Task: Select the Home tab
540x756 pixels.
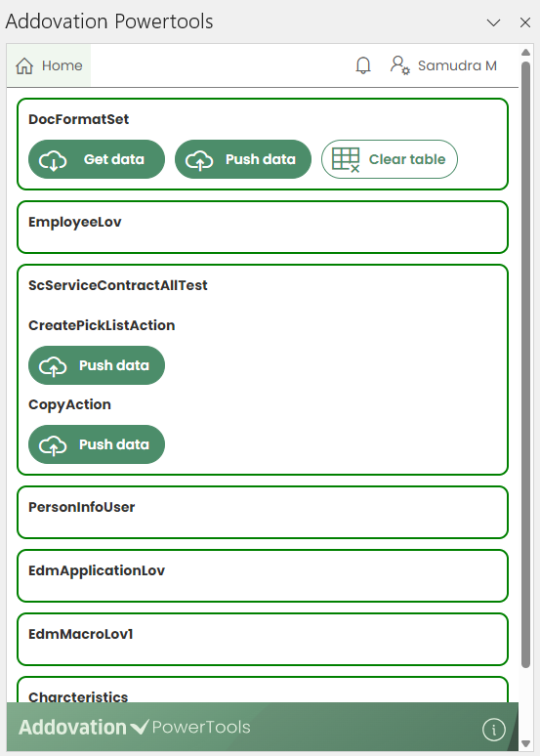Action: [49, 65]
